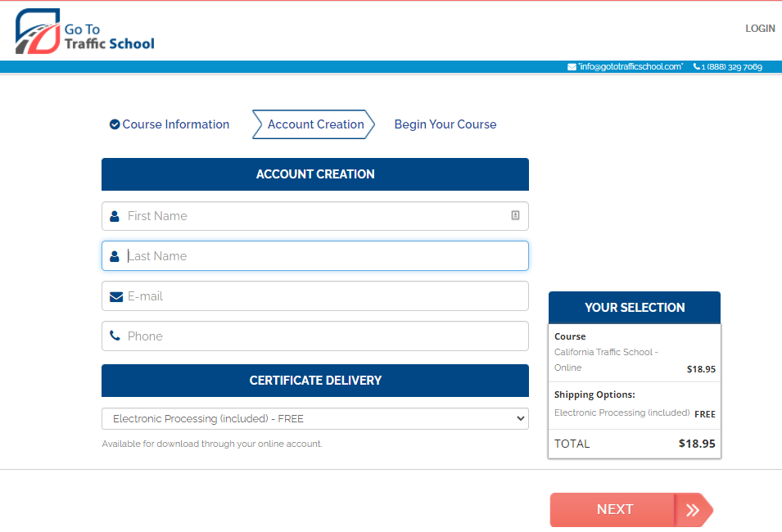Focus the First Name input field
The image size is (782, 532).
pos(315,216)
